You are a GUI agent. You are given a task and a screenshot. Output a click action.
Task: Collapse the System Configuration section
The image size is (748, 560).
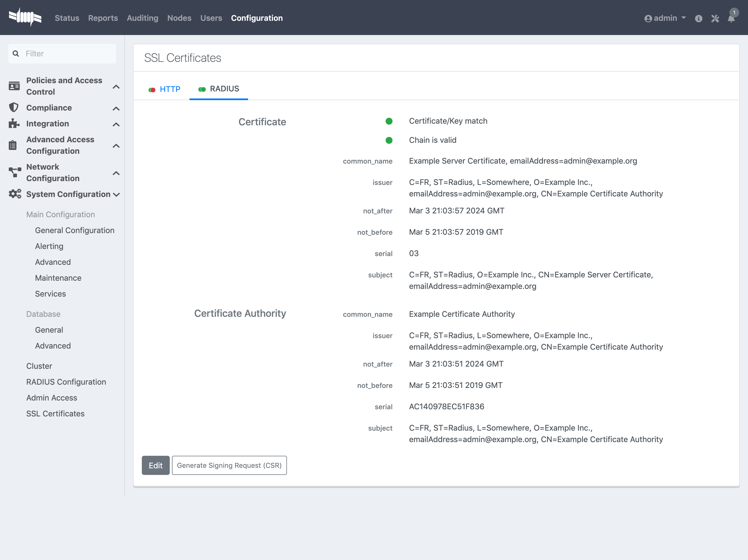(117, 194)
